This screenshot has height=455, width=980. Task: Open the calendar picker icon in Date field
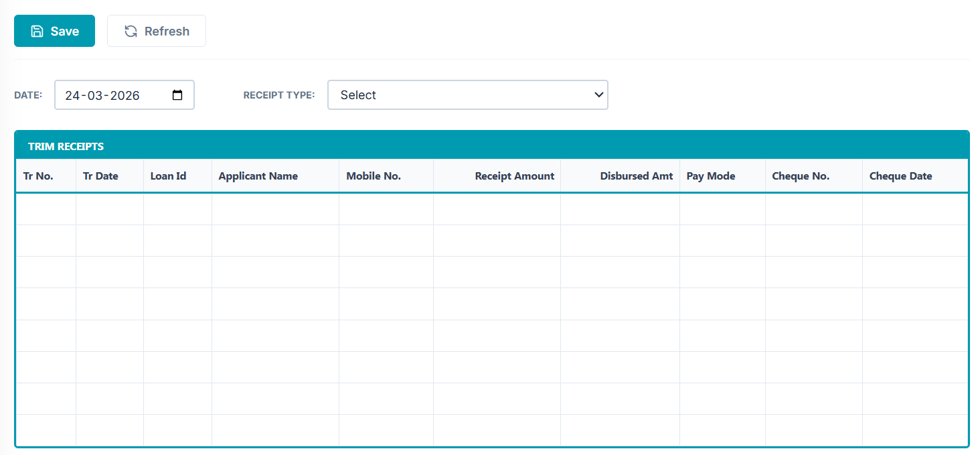pyautogui.click(x=177, y=95)
